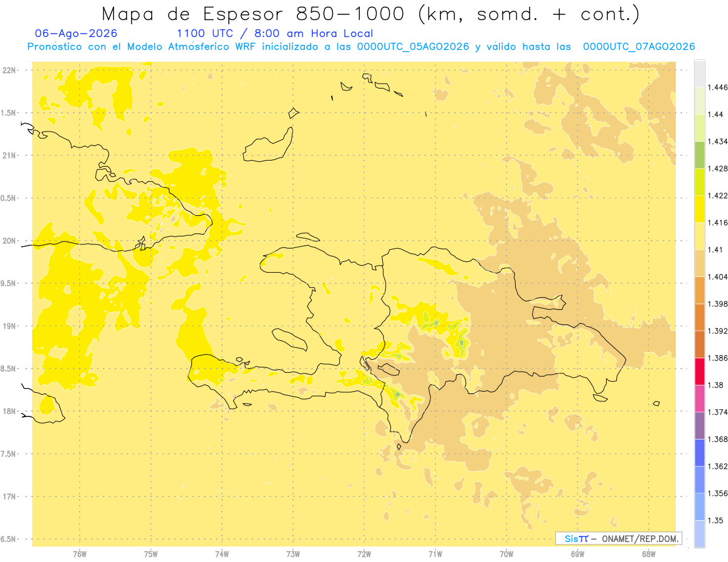728x562 pixels.
Task: Click the purple legend swatch between 1.368 and 1.374
Action: pyautogui.click(x=699, y=426)
